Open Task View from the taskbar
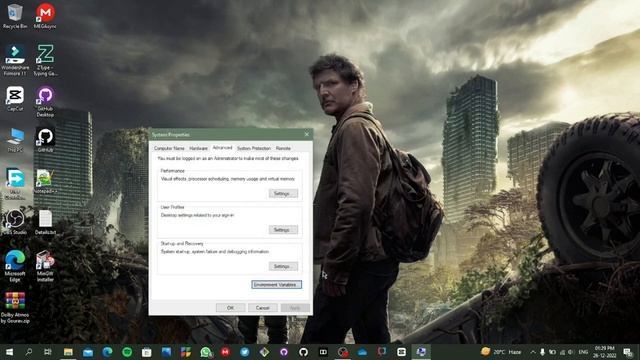 click(x=48, y=352)
